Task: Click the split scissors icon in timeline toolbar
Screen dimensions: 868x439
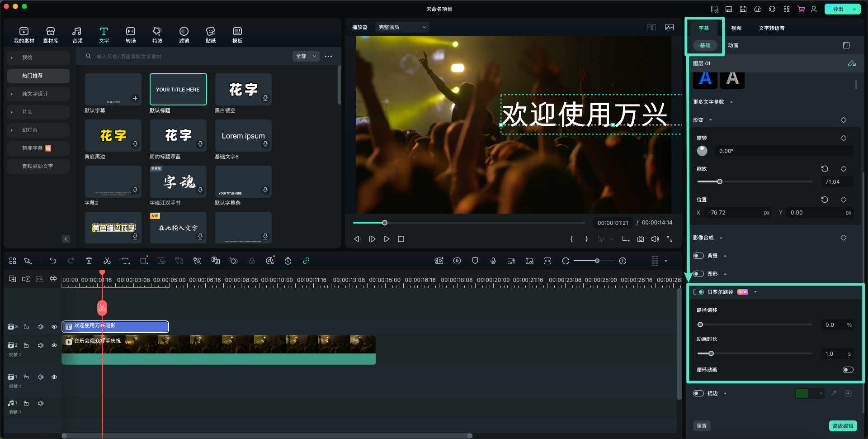Action: click(107, 261)
